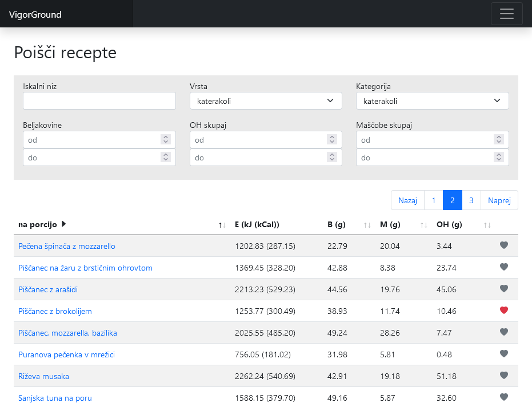The width and height of the screenshot is (532, 407).
Task: Favorite the Pečena špinača z mozzarello recipe
Action: coord(503,245)
